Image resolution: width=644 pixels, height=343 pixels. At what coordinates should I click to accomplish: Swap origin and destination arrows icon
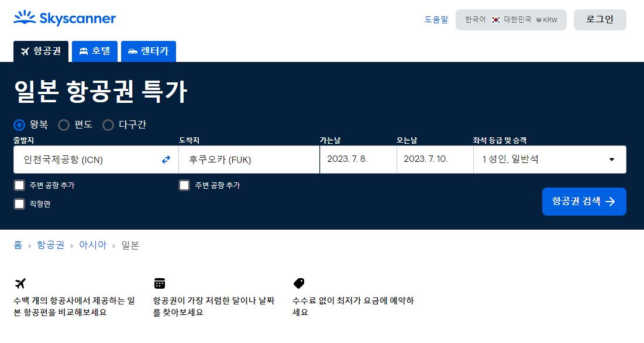[166, 160]
